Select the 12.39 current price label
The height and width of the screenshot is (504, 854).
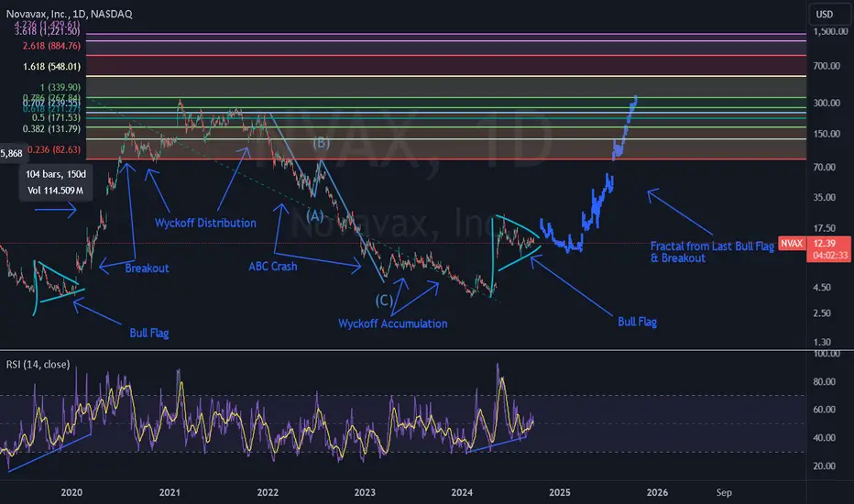825,244
